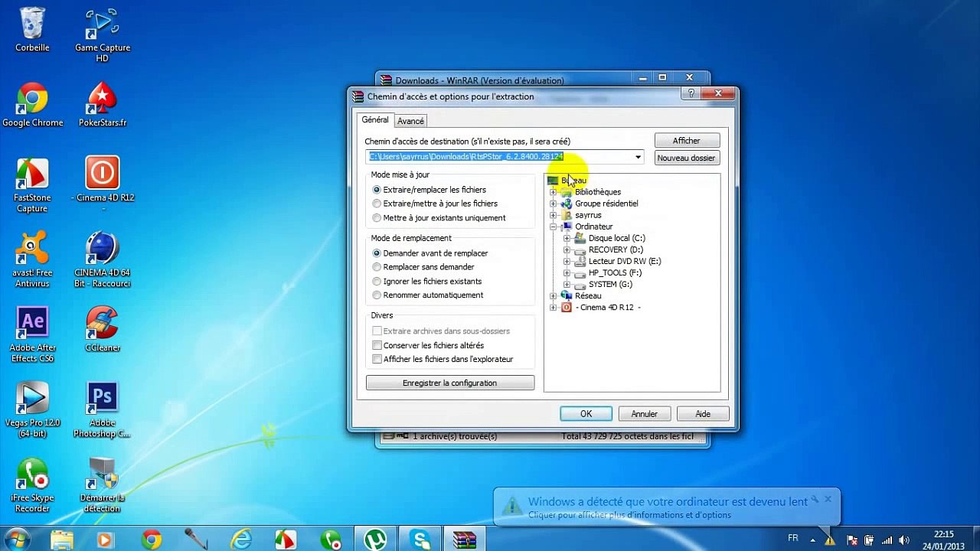Open the Windows Start menu orb
This screenshot has width=980, height=551.
coord(17,540)
